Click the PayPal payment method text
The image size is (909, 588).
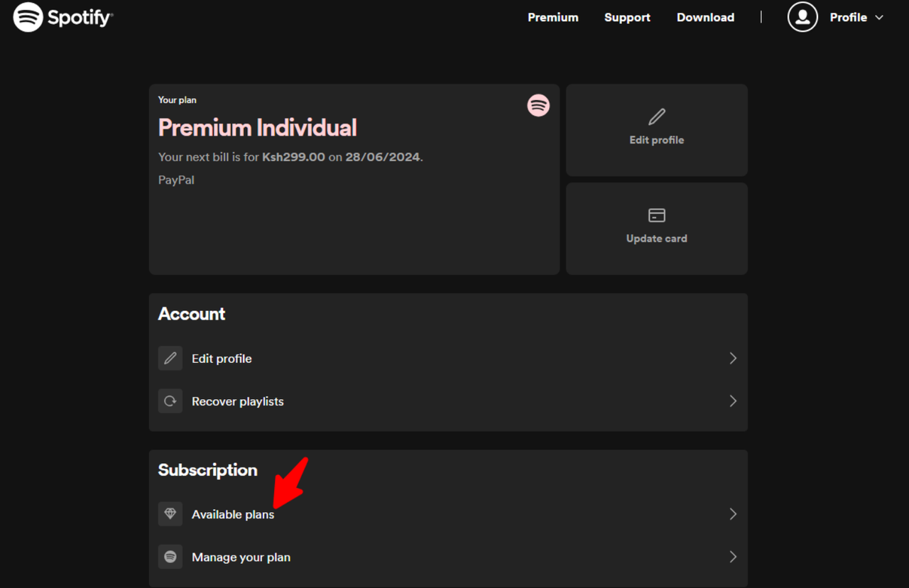(x=175, y=180)
